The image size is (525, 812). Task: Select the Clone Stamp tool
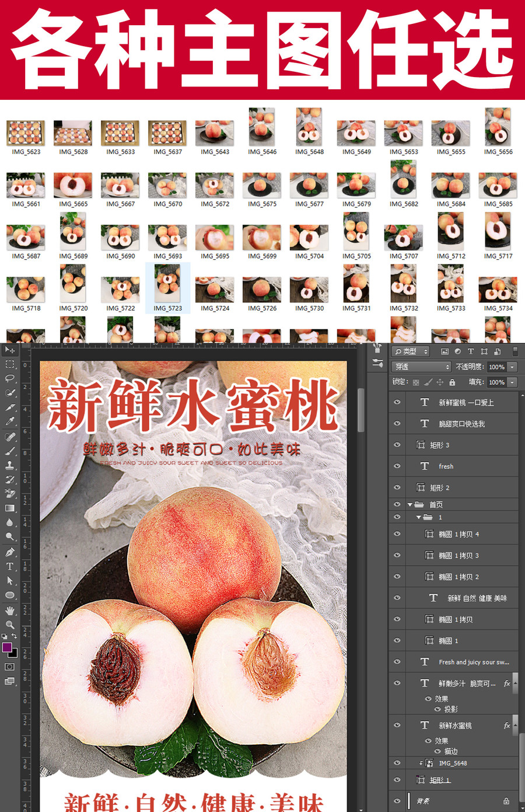point(10,465)
